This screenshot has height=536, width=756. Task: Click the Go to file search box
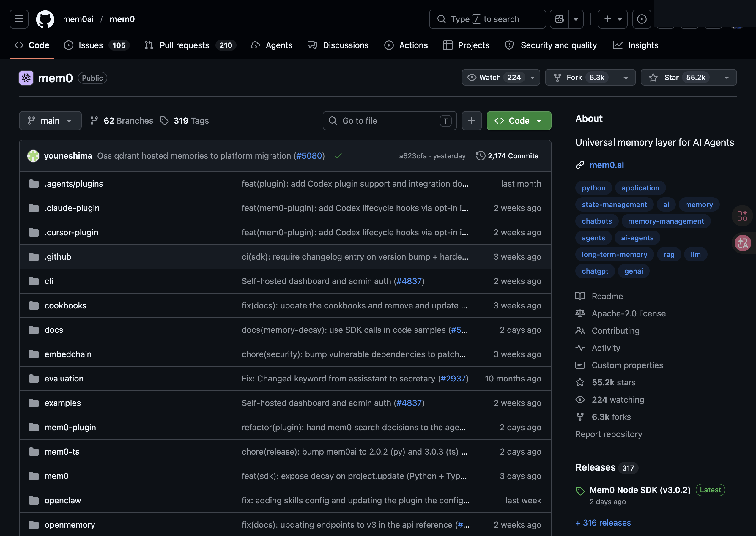click(x=390, y=120)
